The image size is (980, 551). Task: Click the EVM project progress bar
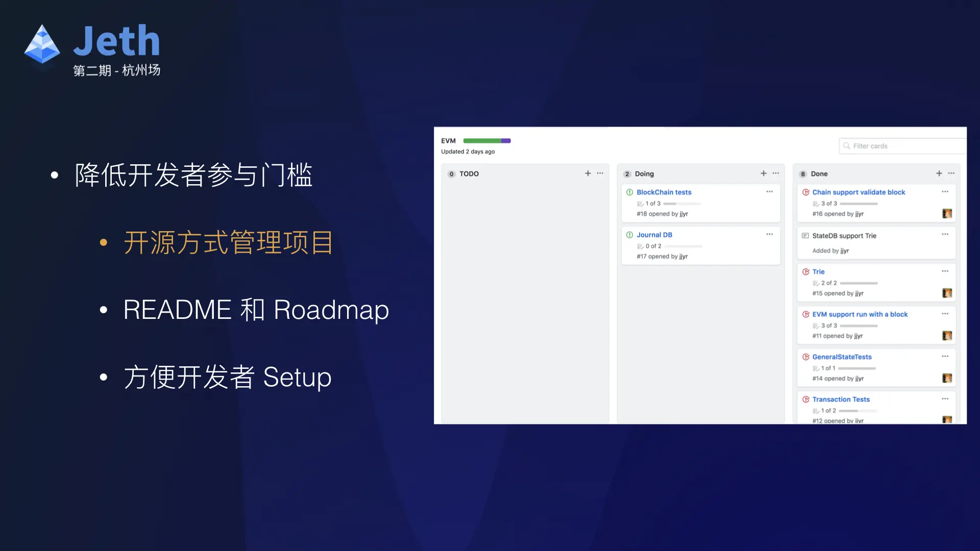[486, 141]
